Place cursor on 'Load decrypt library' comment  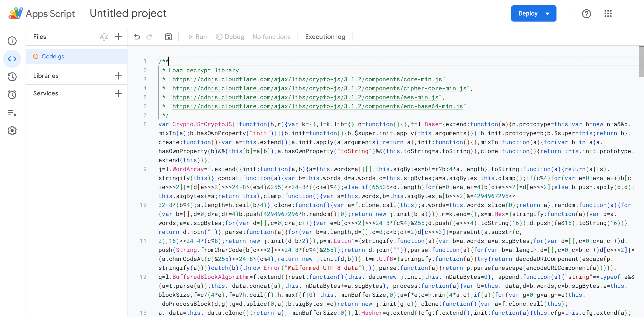pyautogui.click(x=204, y=70)
